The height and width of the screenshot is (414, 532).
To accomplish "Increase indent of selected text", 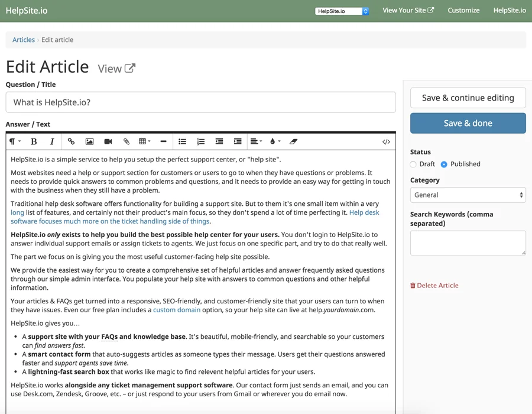I will pos(238,141).
